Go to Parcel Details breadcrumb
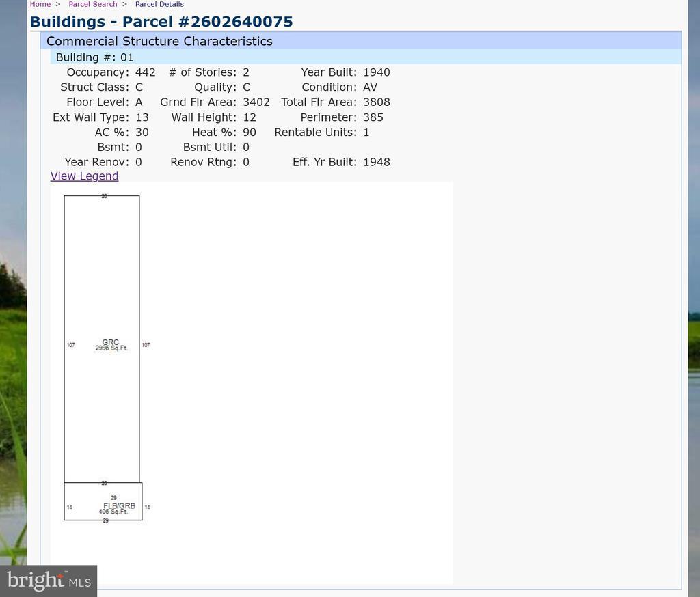 (x=159, y=4)
